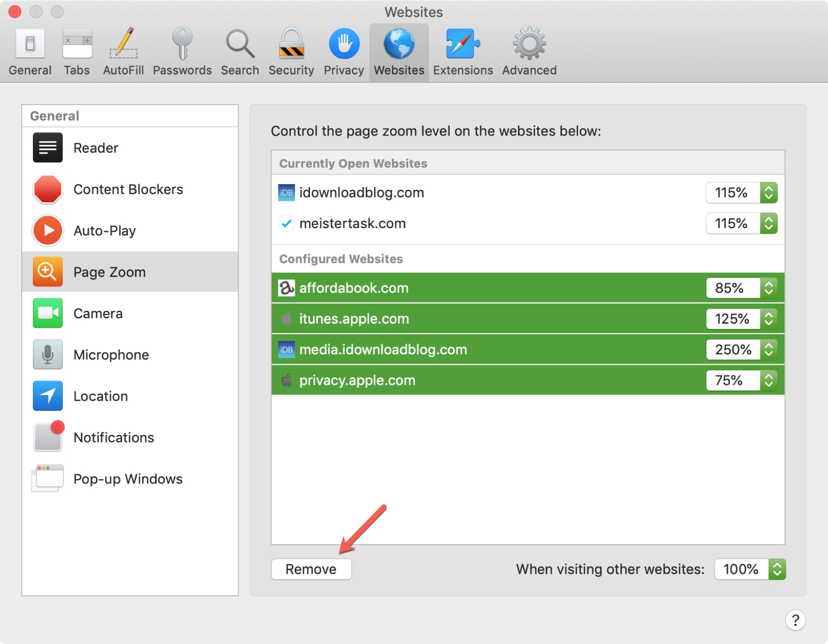Click the affordabook.com favicon
The image size is (828, 644).
pyautogui.click(x=287, y=288)
